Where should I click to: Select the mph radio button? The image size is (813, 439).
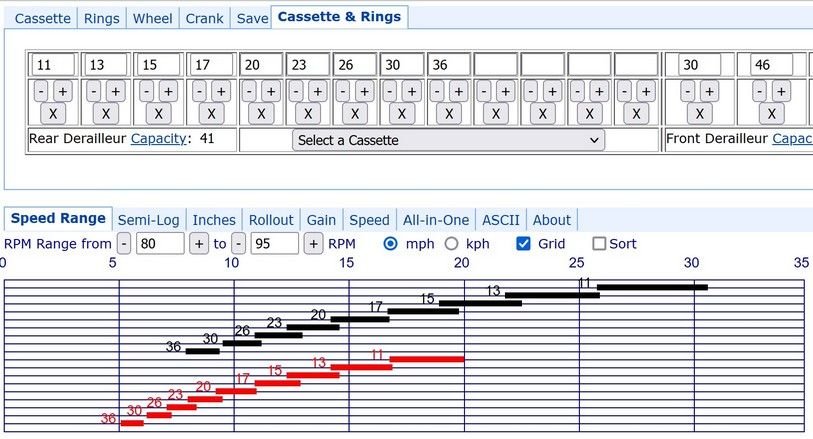391,243
